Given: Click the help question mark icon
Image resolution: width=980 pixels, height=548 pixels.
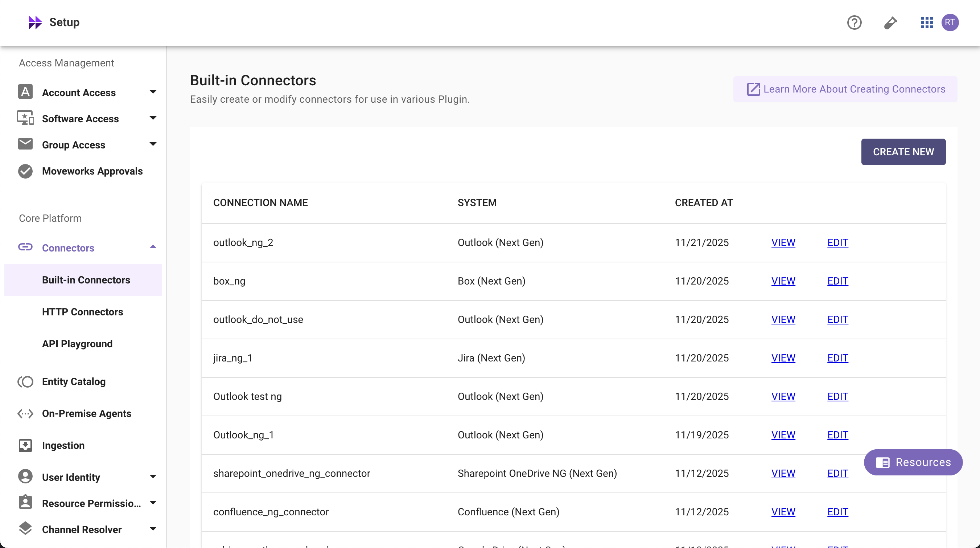Looking at the screenshot, I should [x=854, y=23].
